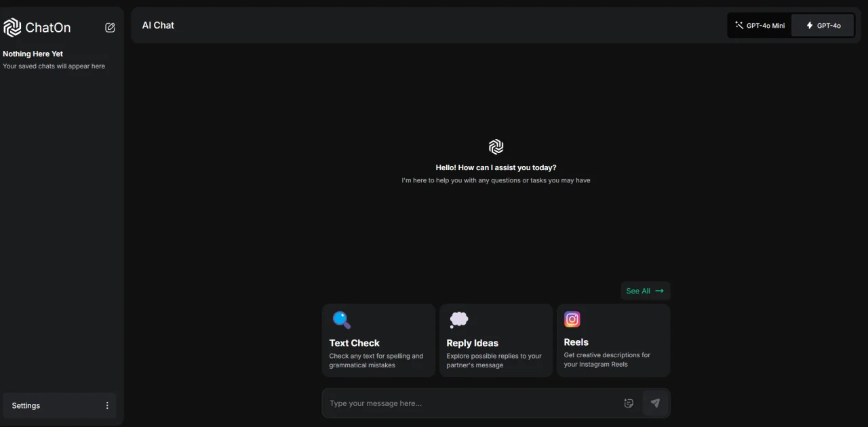The width and height of the screenshot is (868, 427).
Task: Switch model to GPT-4o Mini
Action: [759, 26]
